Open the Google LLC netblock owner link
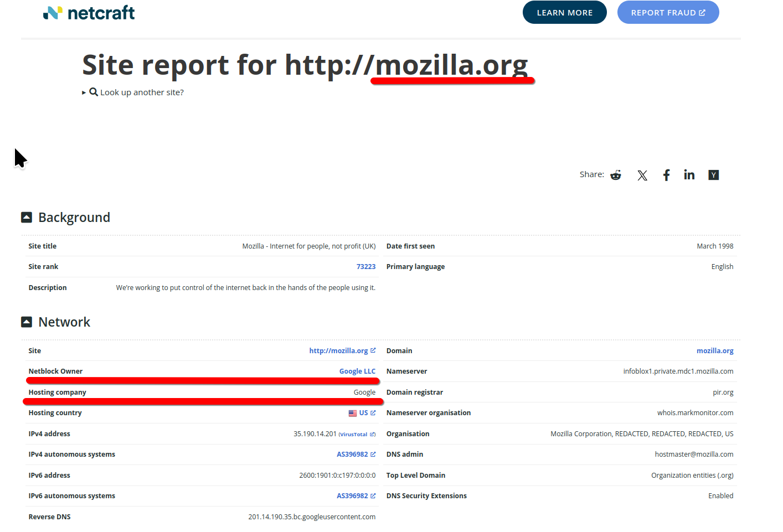The width and height of the screenshot is (783, 532). [x=357, y=371]
